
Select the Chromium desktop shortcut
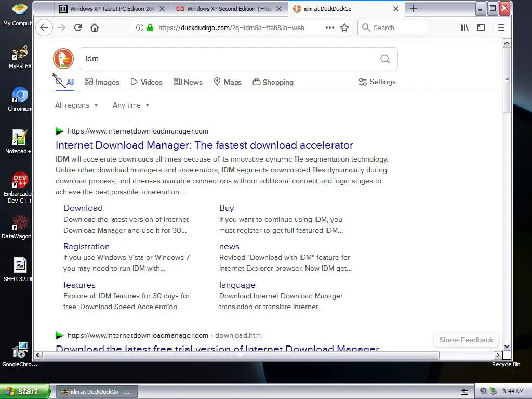click(20, 99)
